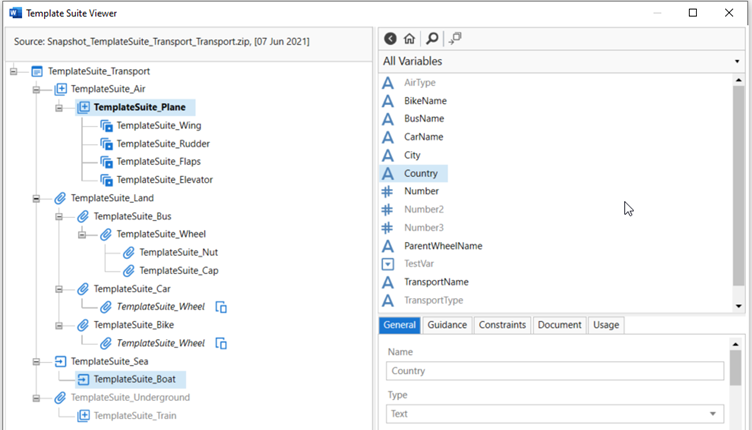Open the Type combo box showing Text
Screen dimensions: 752x430
555,413
